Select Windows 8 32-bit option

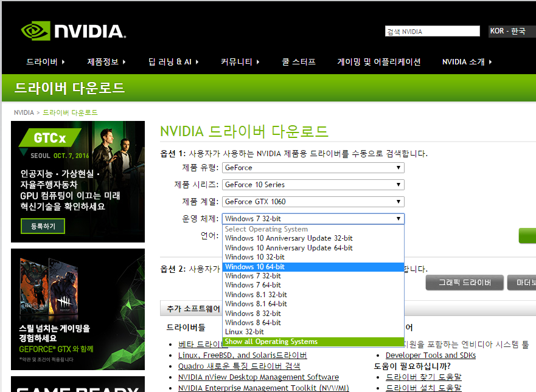(313, 314)
